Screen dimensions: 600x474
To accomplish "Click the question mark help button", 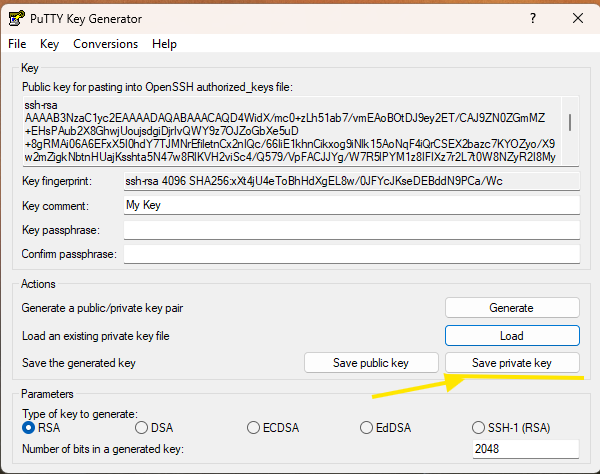I will pyautogui.click(x=533, y=18).
